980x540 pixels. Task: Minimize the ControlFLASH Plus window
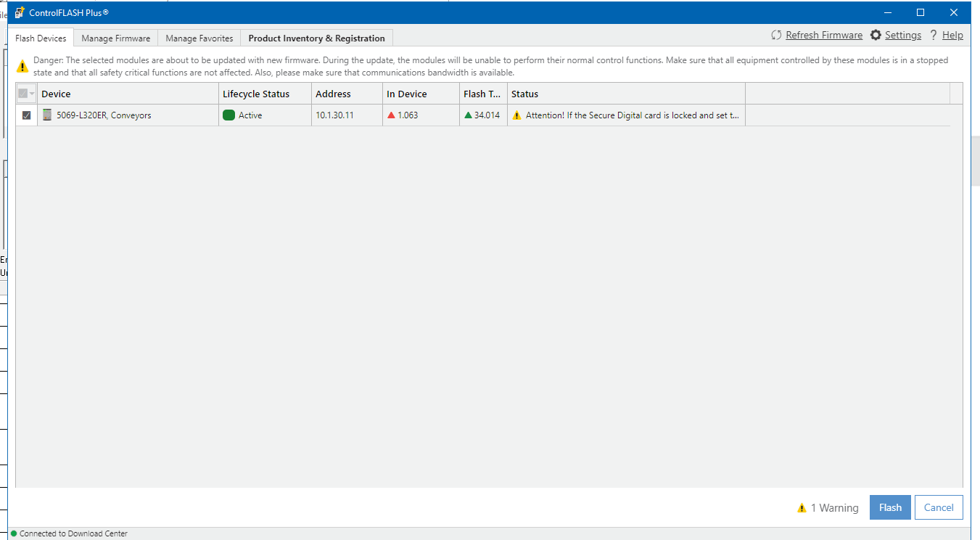tap(887, 12)
